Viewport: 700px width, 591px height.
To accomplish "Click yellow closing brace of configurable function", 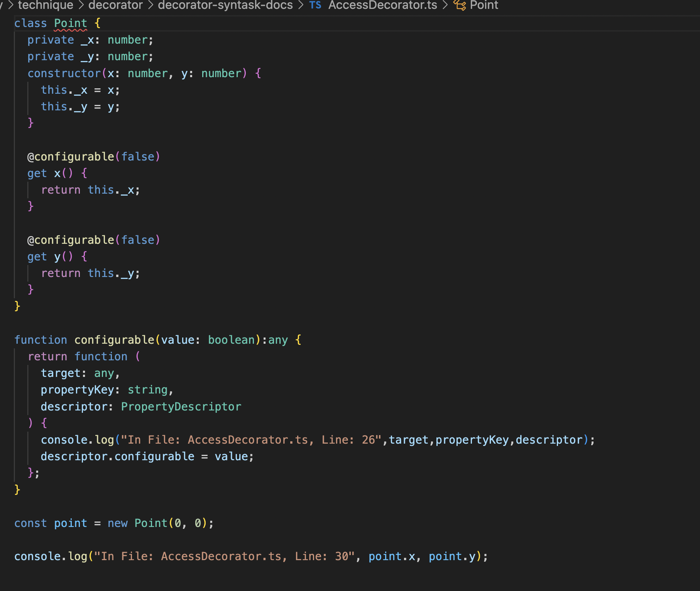I will [17, 490].
